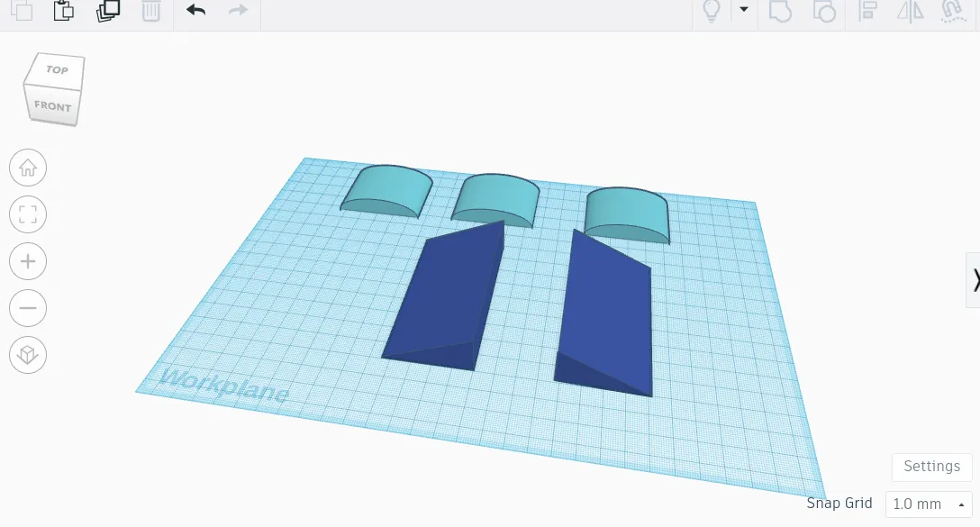980x527 pixels.
Task: Undo the last action
Action: tap(195, 10)
